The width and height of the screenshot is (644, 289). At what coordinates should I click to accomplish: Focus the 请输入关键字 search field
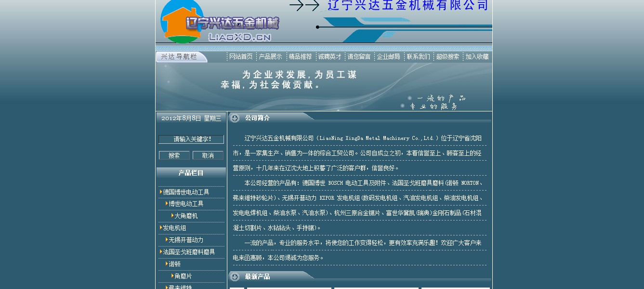tap(191, 139)
